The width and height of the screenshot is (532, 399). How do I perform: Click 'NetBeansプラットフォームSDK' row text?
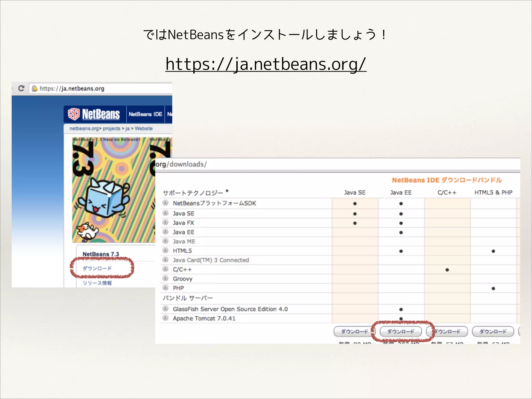click(x=214, y=203)
